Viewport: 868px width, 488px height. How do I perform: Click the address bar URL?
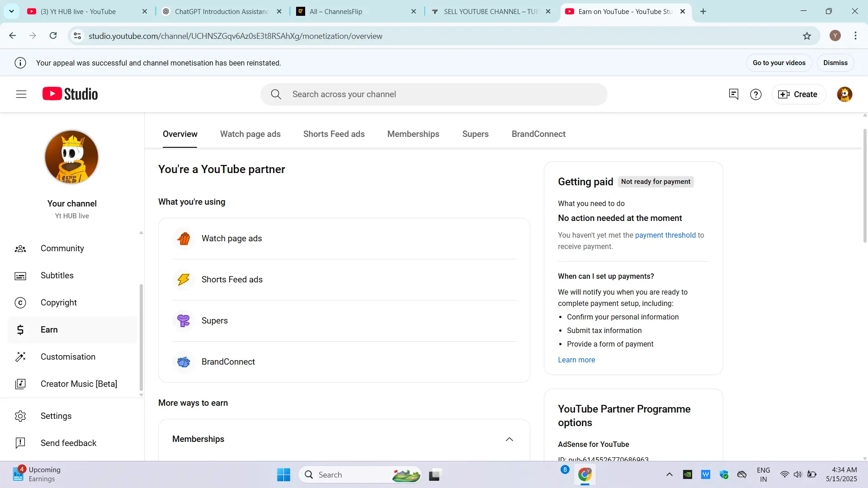click(235, 36)
